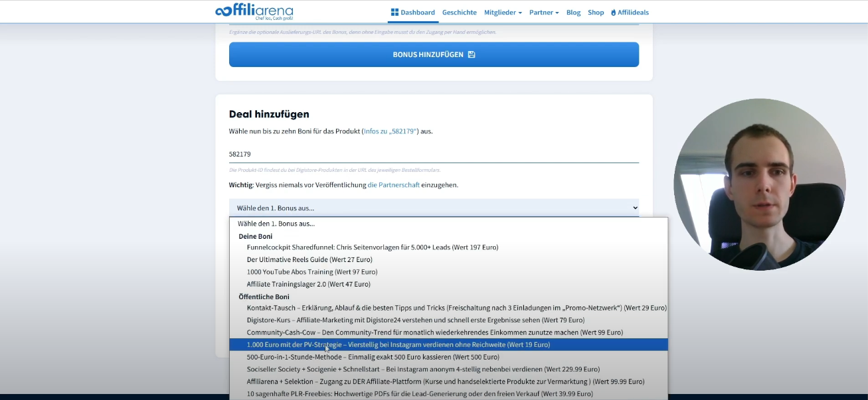Select Affiliate Trainingslager 2.0 option
The height and width of the screenshot is (400, 868).
[x=448, y=284]
